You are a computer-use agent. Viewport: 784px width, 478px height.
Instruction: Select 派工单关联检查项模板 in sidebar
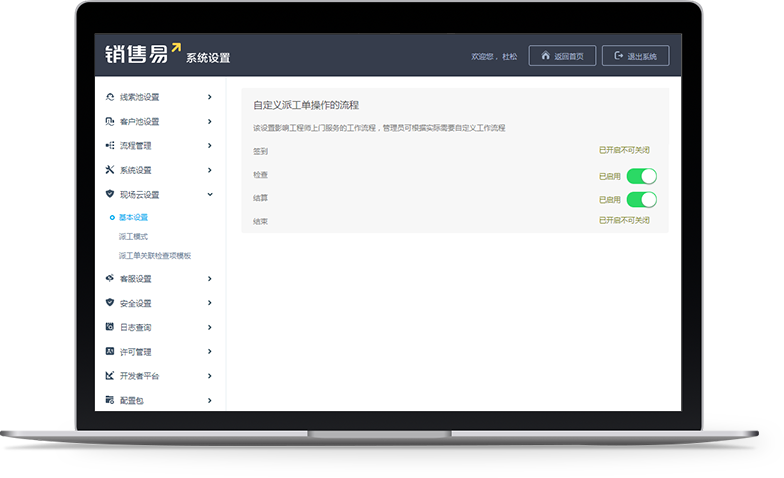click(x=154, y=255)
